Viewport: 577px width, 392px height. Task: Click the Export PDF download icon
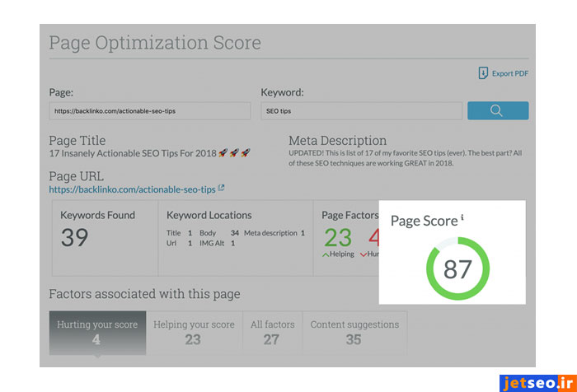click(483, 73)
